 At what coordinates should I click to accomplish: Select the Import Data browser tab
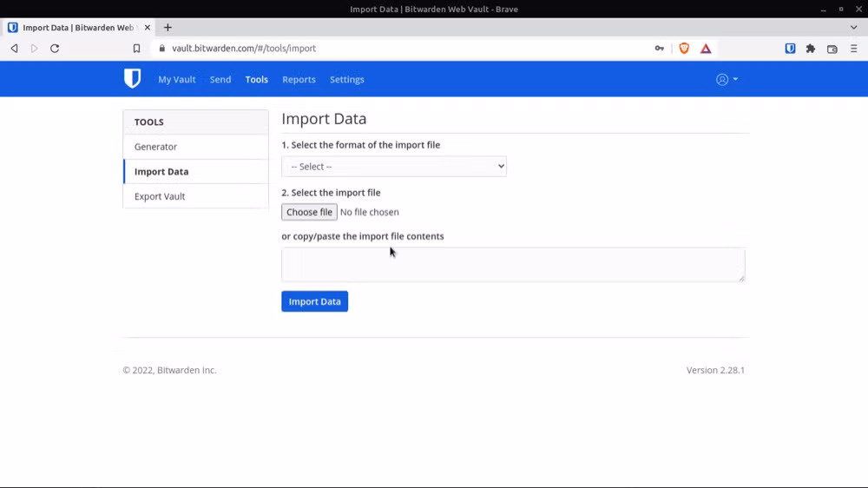coord(77,27)
